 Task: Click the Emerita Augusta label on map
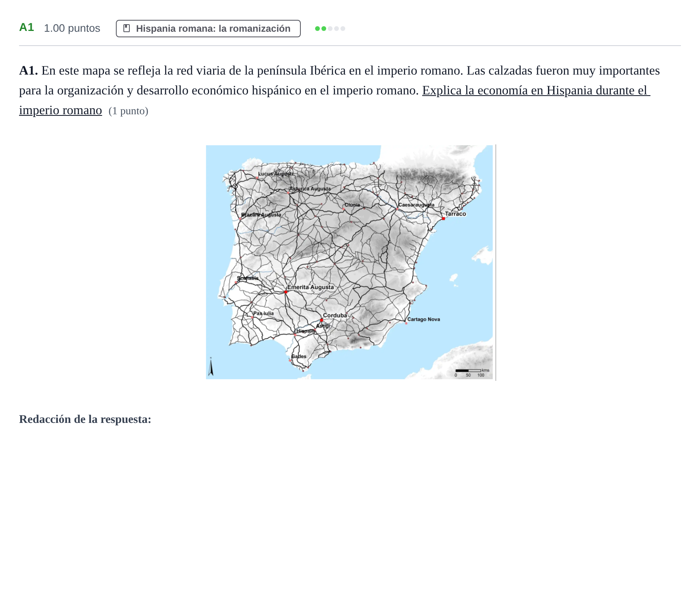[x=310, y=287]
